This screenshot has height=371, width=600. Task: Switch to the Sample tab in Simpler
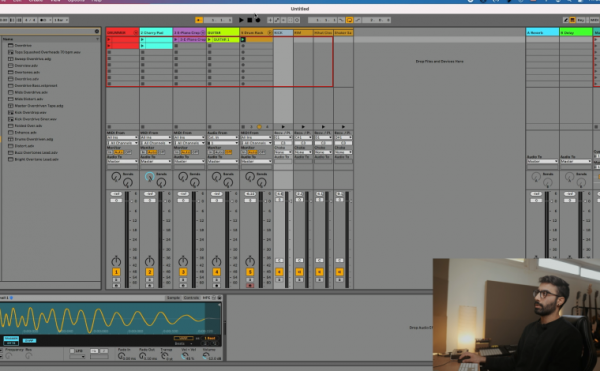click(x=173, y=298)
